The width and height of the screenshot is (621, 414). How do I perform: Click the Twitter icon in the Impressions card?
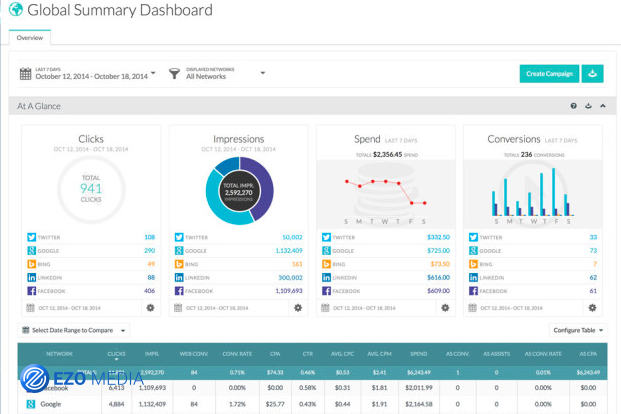click(x=179, y=237)
